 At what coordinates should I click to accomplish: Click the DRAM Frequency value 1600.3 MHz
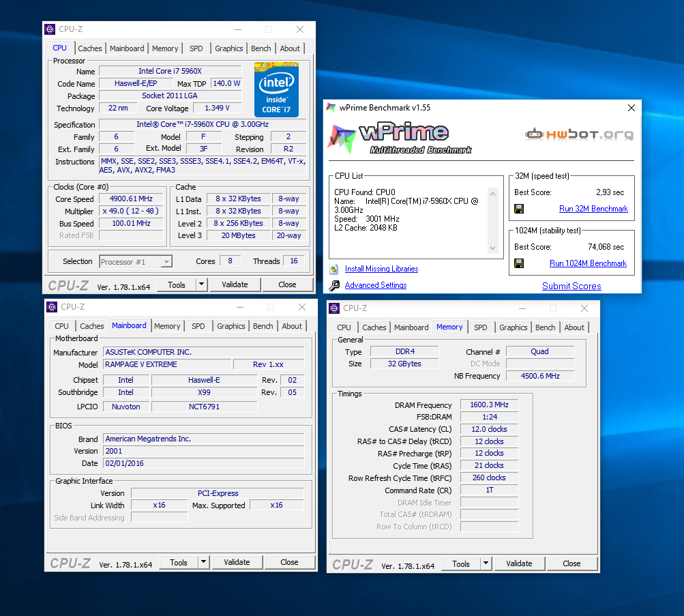coord(490,405)
